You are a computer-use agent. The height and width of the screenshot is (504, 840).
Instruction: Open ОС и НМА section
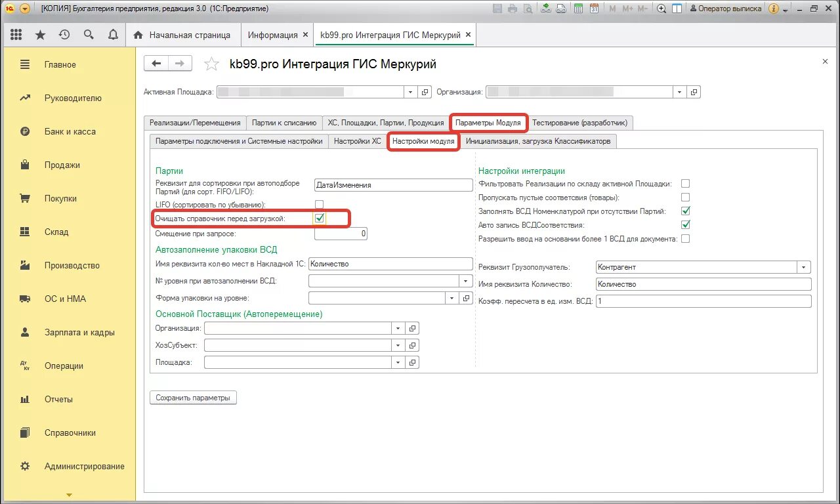[x=65, y=299]
